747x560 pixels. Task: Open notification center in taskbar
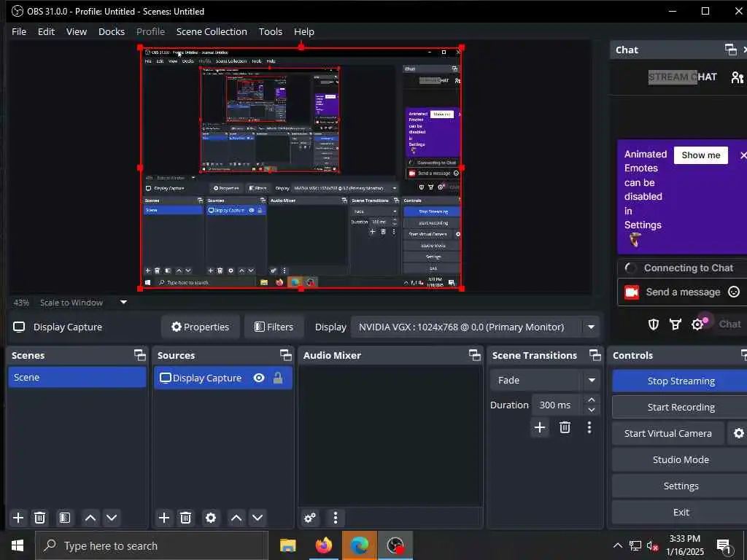pos(724,547)
